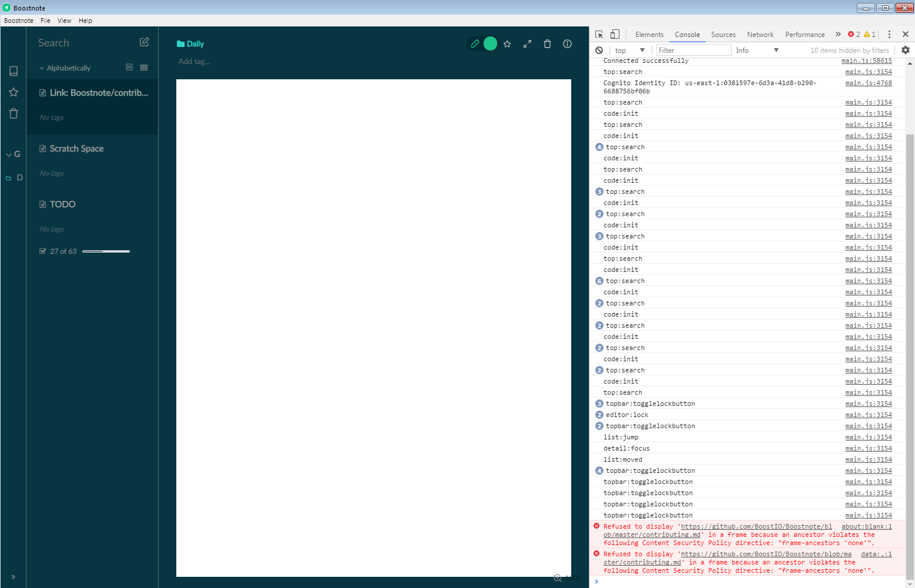This screenshot has height=588, width=915.
Task: Open the Trash in the left sidebar
Action: [14, 113]
